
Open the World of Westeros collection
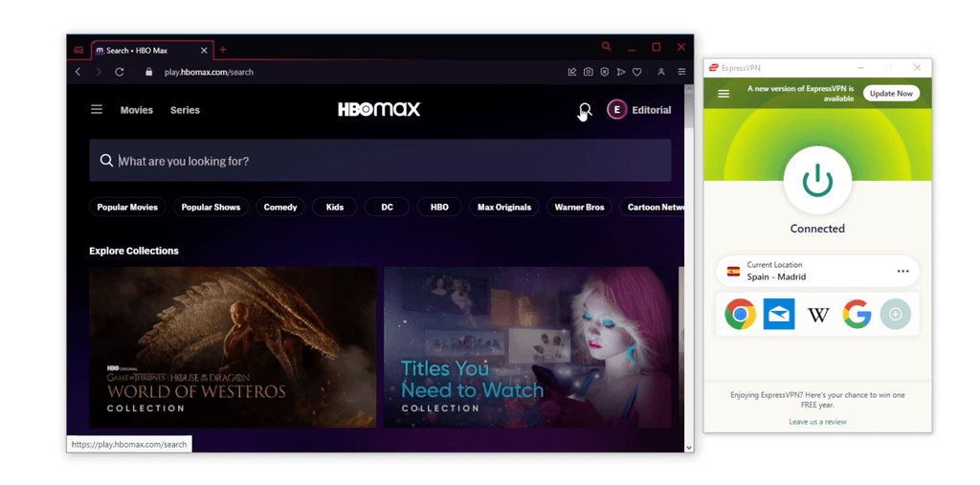click(x=233, y=347)
